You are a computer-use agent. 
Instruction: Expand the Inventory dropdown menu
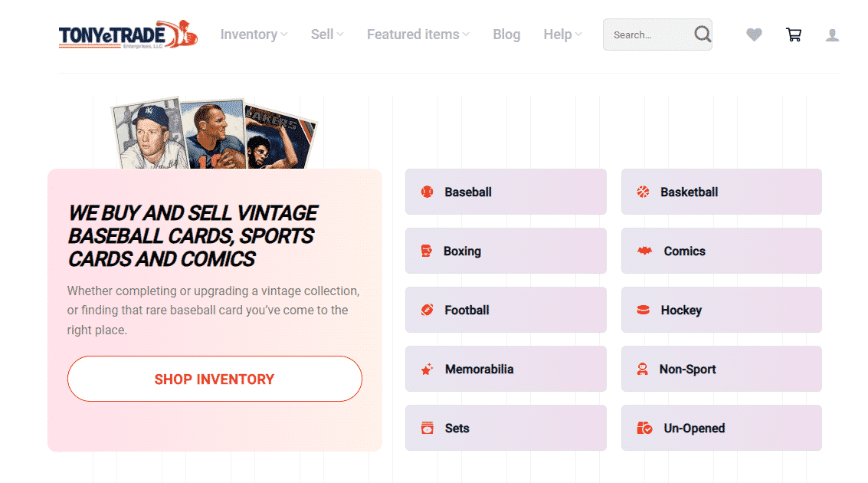click(x=254, y=34)
